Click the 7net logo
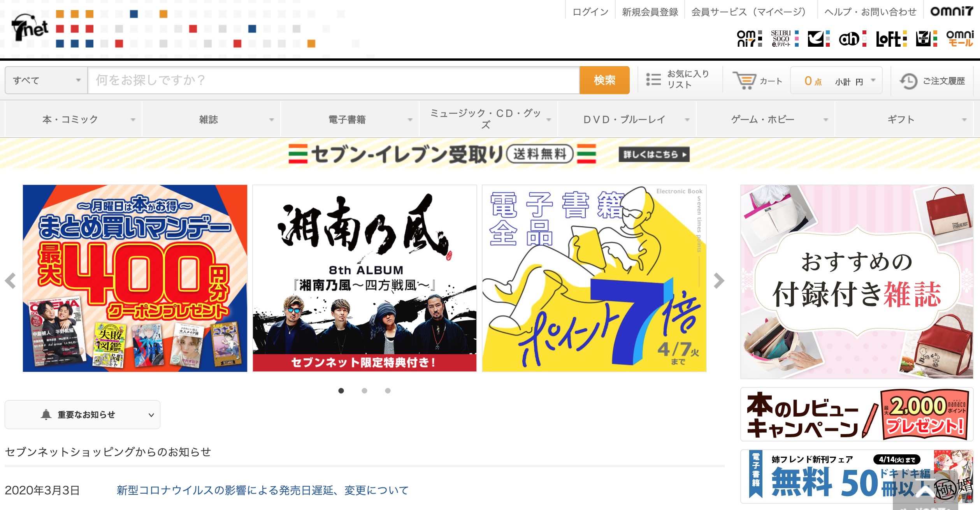980x510 pixels. 30,27
